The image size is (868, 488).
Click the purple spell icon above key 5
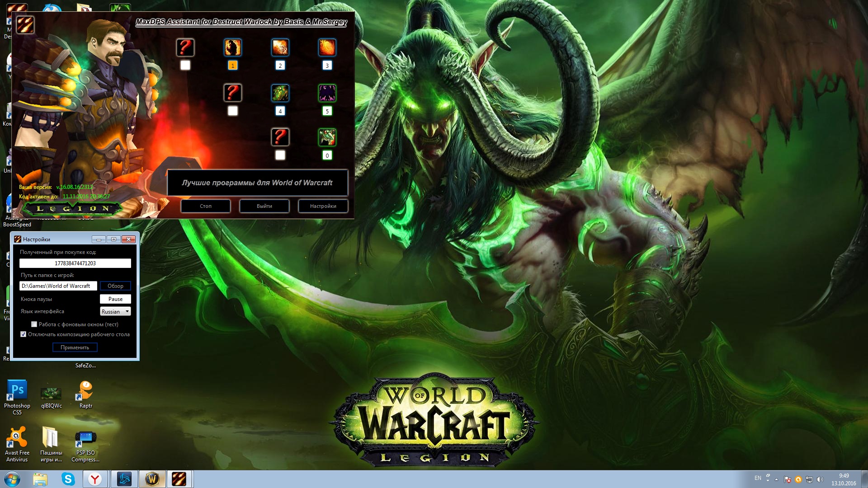pyautogui.click(x=327, y=93)
